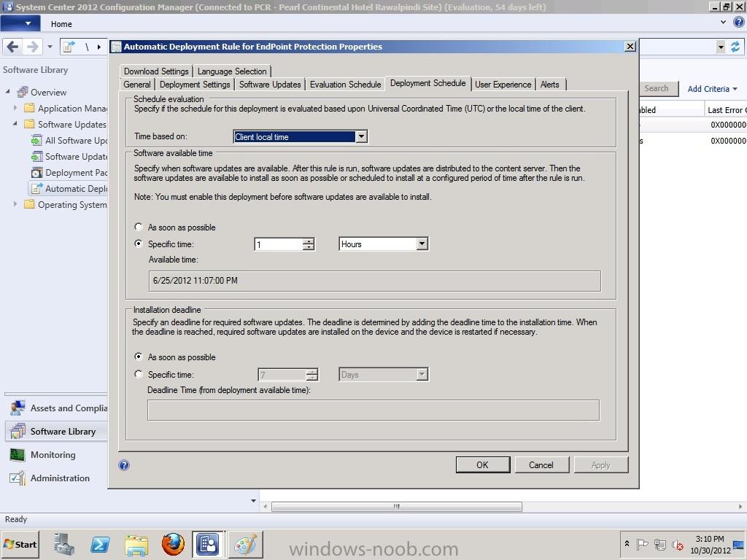The image size is (747, 560).
Task: Click the Assets and Compliance workspace icon
Action: 18,408
